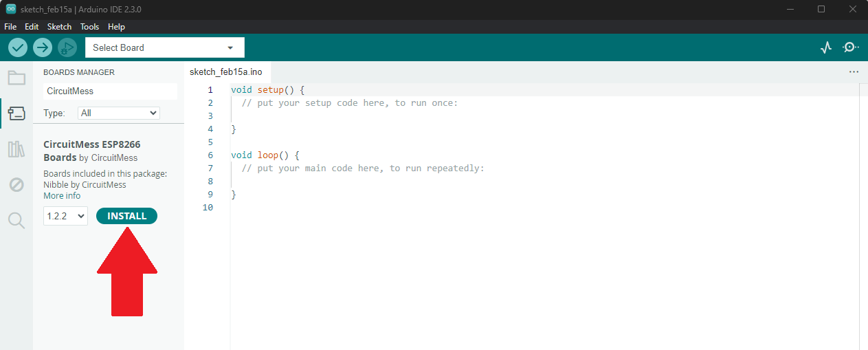Viewport: 868px width, 350px height.
Task: Open the Edit menu
Action: [x=32, y=27]
